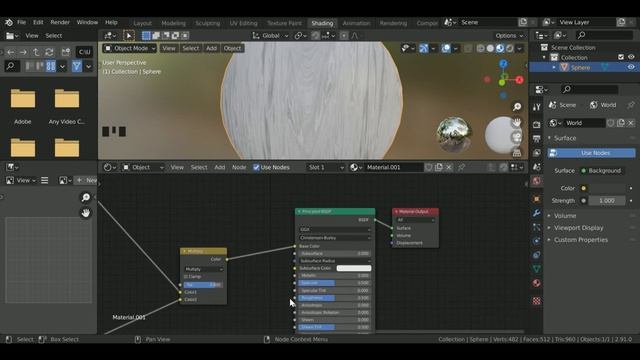Click World breadcrumb in properties header
The image size is (640, 360).
click(x=602, y=105)
